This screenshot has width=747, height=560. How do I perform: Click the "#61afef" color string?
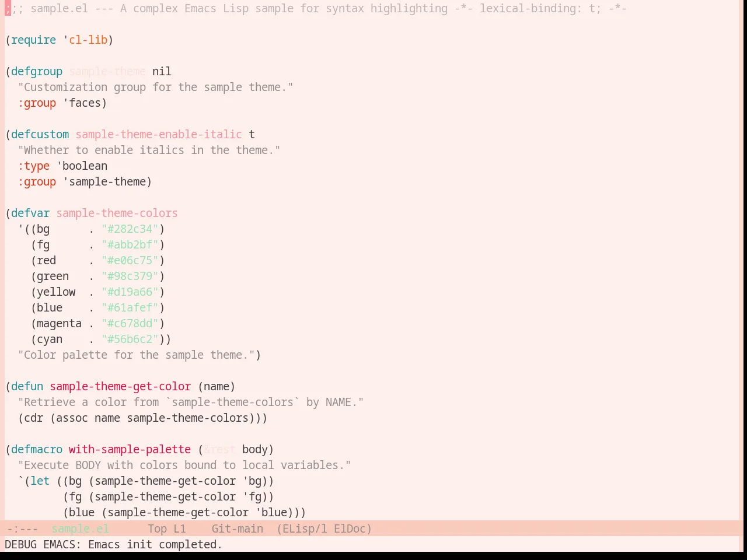point(130,307)
